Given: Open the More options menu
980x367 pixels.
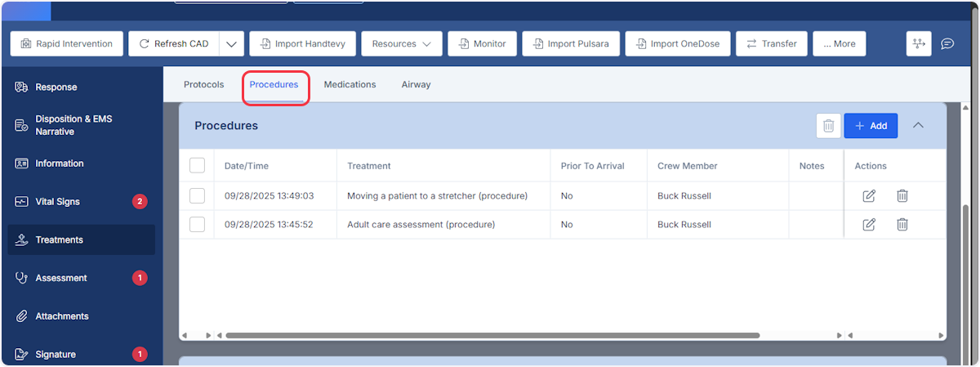Looking at the screenshot, I should [x=840, y=44].
